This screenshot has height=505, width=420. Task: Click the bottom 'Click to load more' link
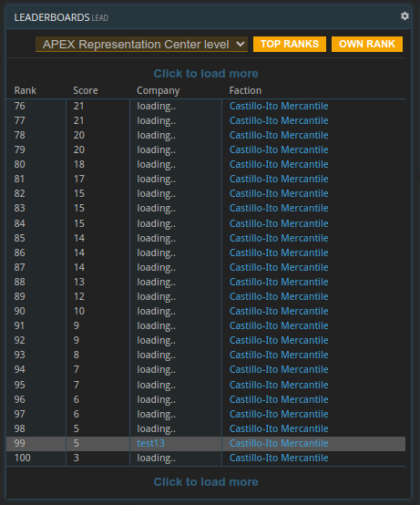(206, 482)
